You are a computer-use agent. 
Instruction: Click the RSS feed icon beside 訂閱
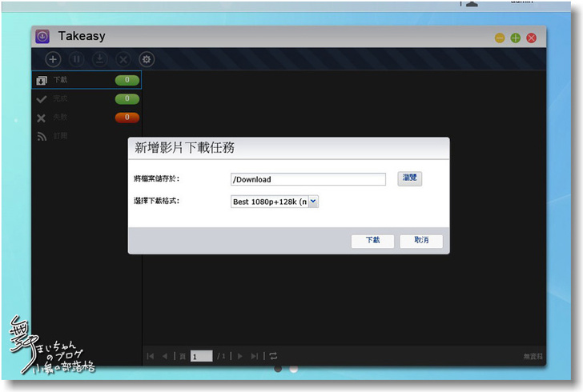42,137
